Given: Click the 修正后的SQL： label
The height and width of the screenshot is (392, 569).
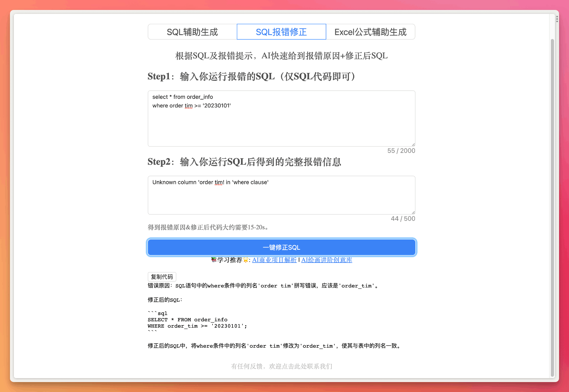Looking at the screenshot, I should tap(165, 300).
